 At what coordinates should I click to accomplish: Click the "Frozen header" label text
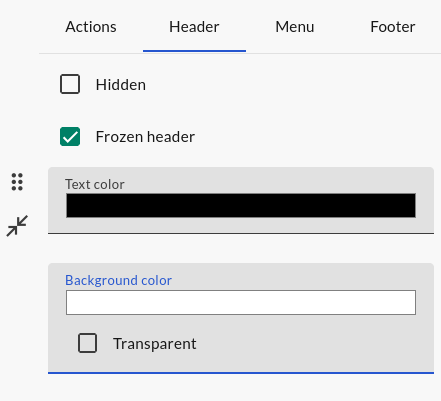[x=145, y=137]
